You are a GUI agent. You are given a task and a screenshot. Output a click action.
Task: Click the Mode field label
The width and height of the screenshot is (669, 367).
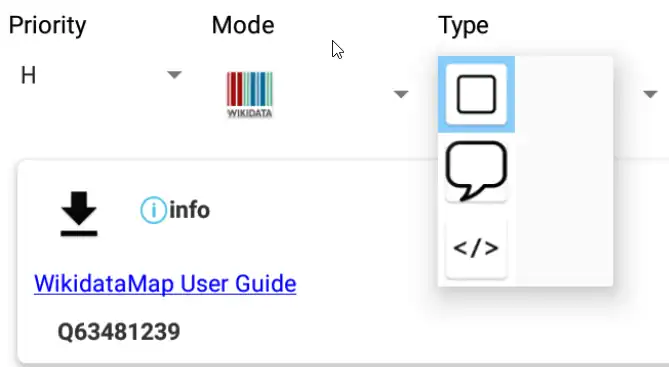[x=243, y=25]
